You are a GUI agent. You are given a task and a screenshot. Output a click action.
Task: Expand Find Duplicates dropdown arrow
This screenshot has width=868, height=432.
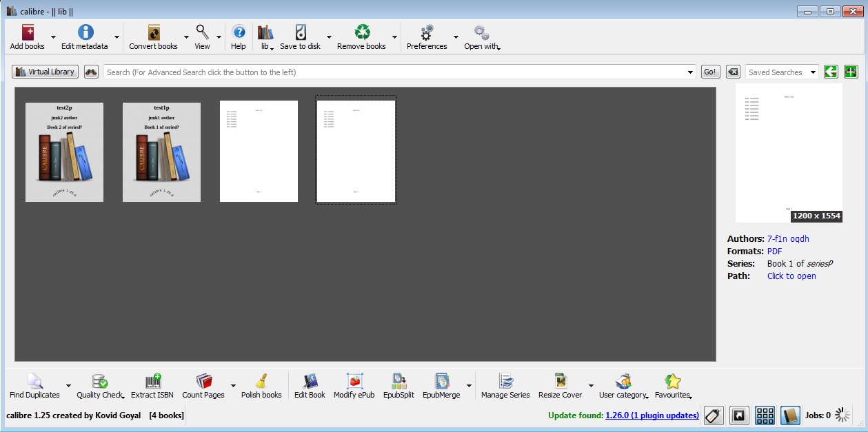(x=68, y=386)
